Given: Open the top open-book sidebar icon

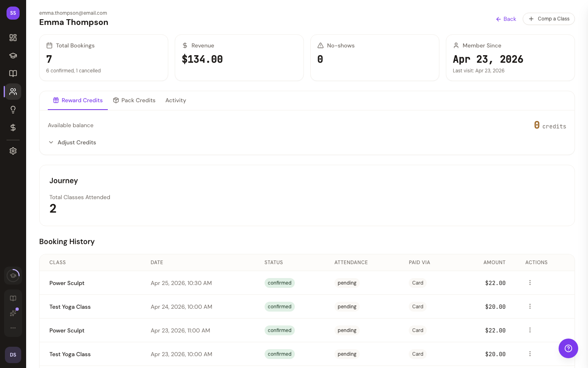Looking at the screenshot, I should coord(13,74).
